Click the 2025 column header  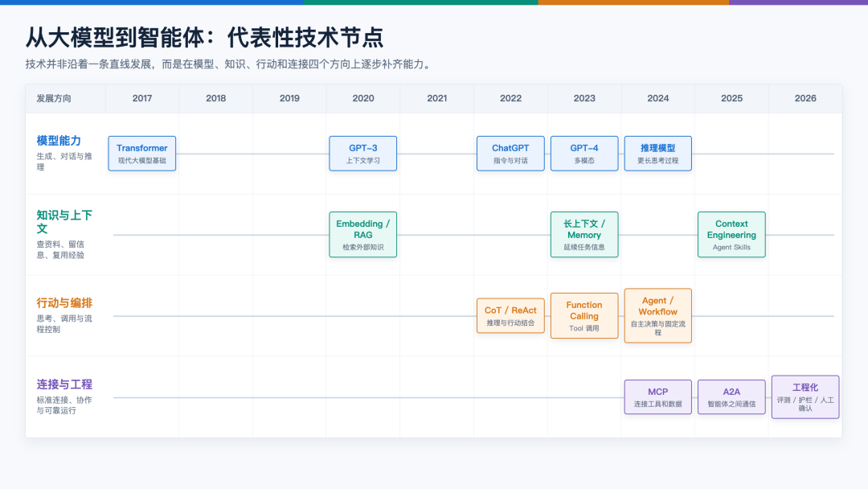click(731, 99)
